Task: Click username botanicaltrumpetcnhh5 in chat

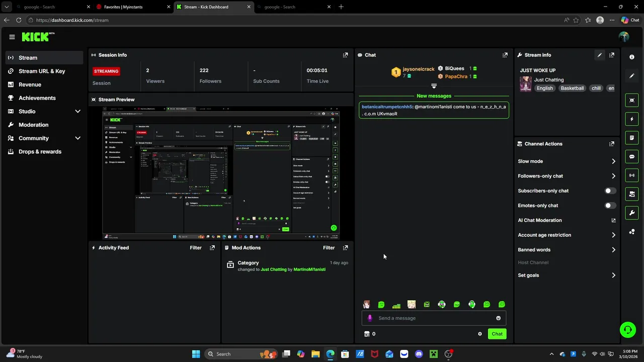Action: (x=387, y=107)
